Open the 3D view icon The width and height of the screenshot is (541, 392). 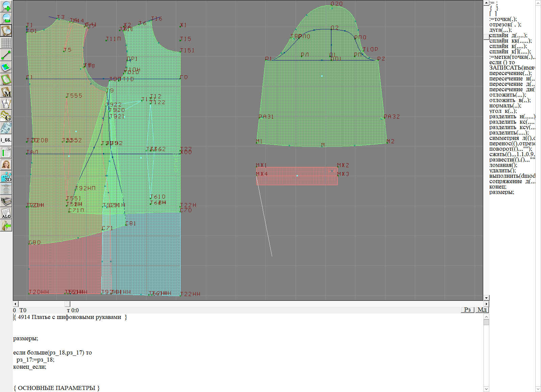[x=6, y=177]
